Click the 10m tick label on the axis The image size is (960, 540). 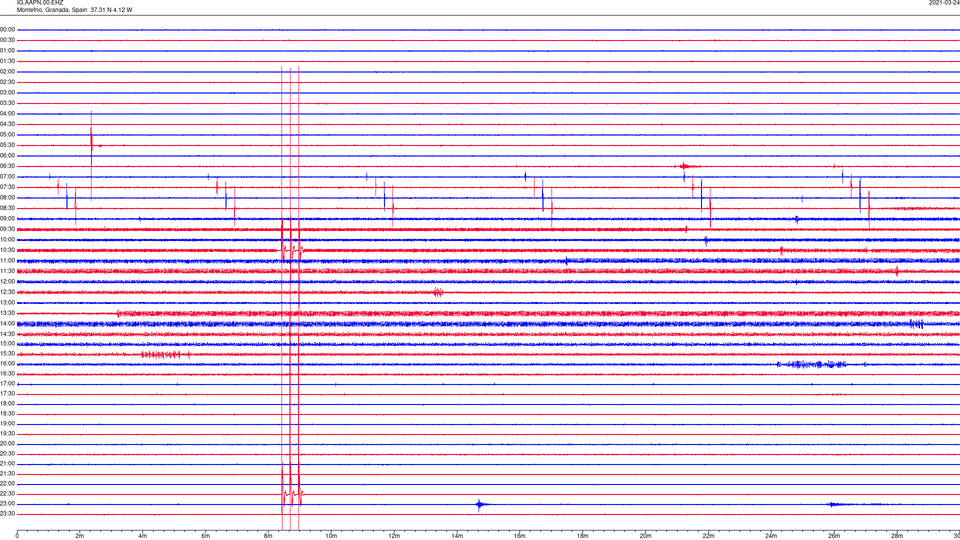[331, 536]
